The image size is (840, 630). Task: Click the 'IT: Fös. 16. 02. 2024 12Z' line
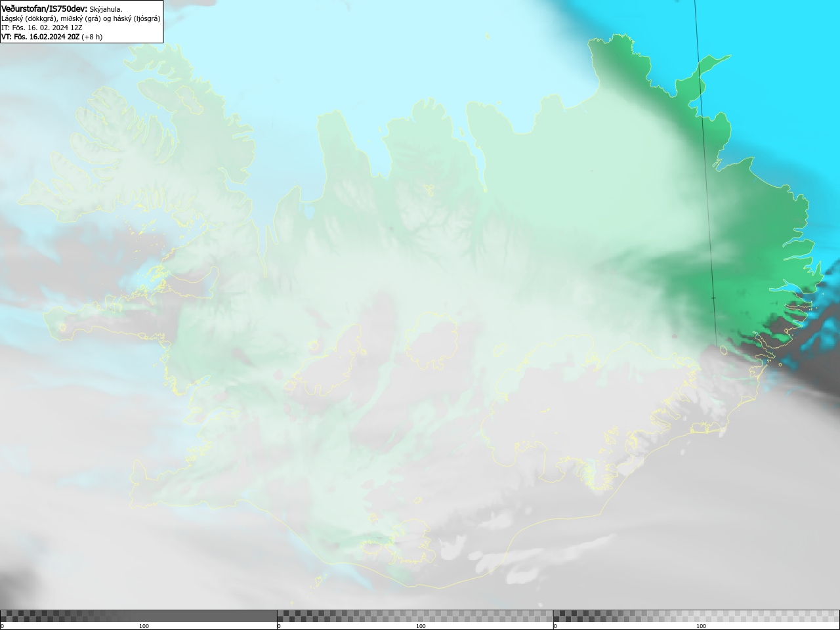42,28
